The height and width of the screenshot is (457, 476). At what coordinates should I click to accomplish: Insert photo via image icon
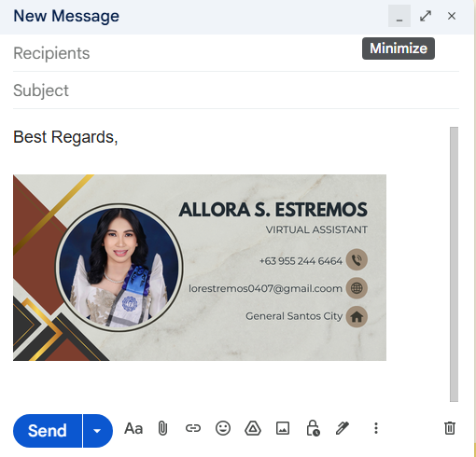pos(283,428)
